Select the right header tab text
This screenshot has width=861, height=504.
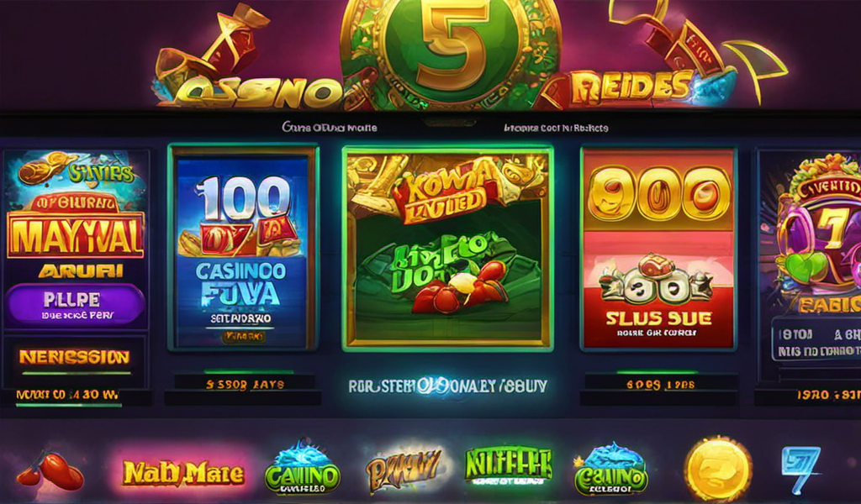[x=556, y=128]
